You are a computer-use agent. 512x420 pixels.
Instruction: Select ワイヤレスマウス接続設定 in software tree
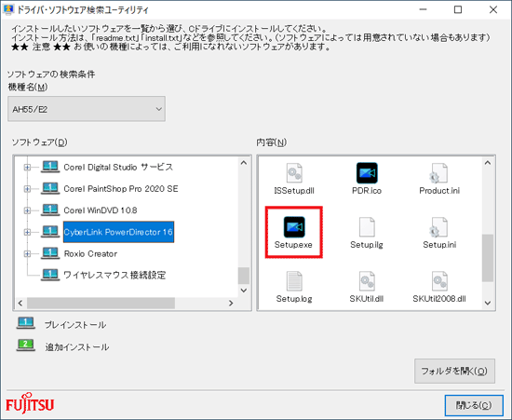click(115, 275)
